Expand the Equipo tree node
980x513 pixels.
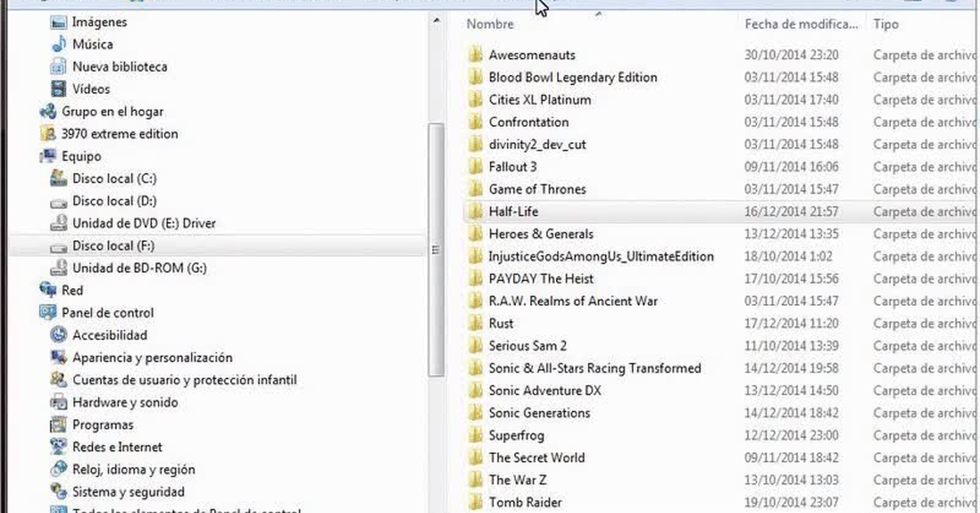(81, 156)
